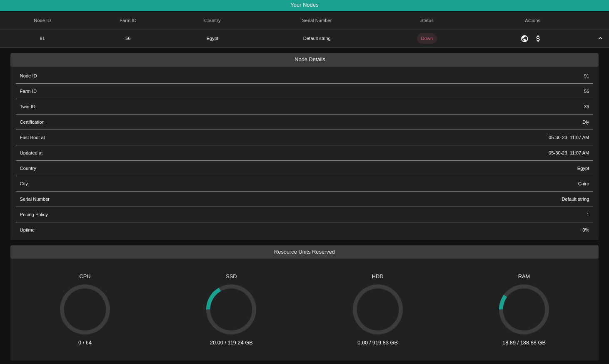The height and width of the screenshot is (364, 609).
Task: Click the dollar sign fee icon
Action: [x=538, y=39]
